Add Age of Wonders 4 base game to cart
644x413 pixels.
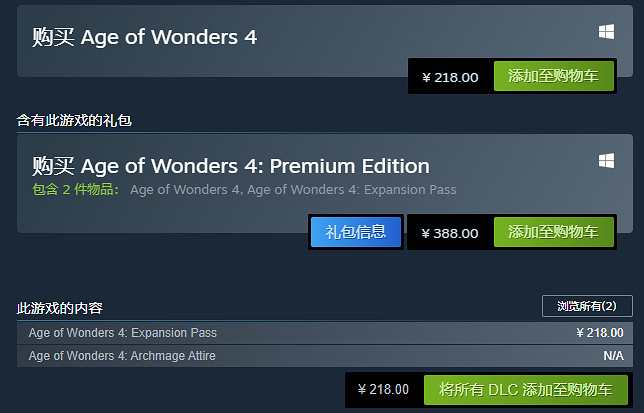[x=553, y=77]
